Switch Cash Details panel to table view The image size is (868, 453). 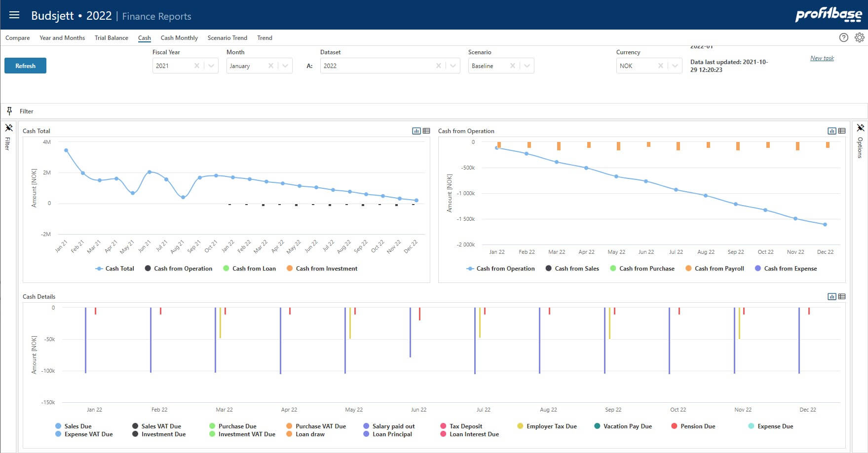pyautogui.click(x=842, y=296)
